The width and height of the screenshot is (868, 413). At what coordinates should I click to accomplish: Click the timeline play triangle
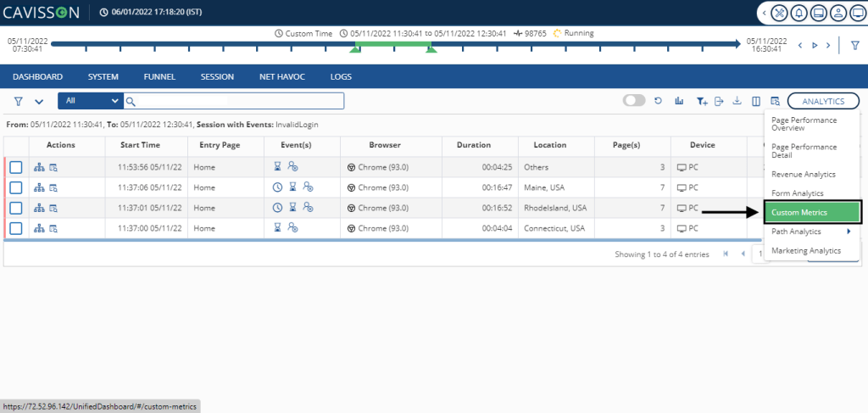pyautogui.click(x=815, y=46)
